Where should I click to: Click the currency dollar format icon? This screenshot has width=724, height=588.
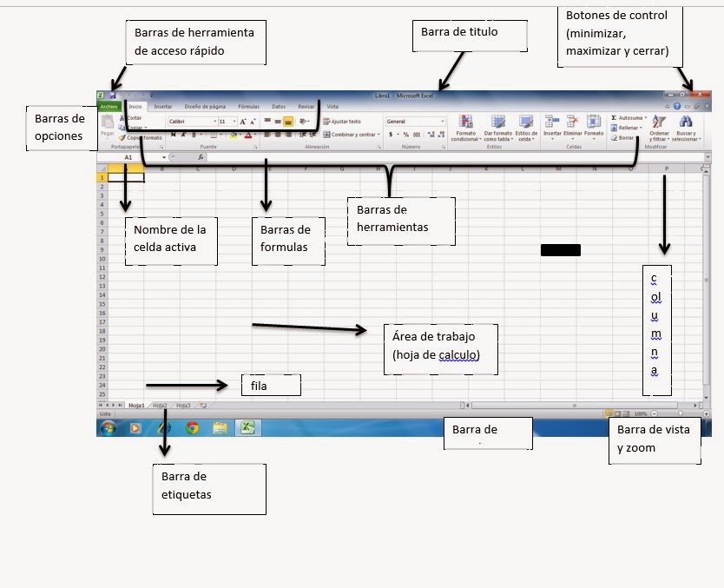(x=391, y=135)
